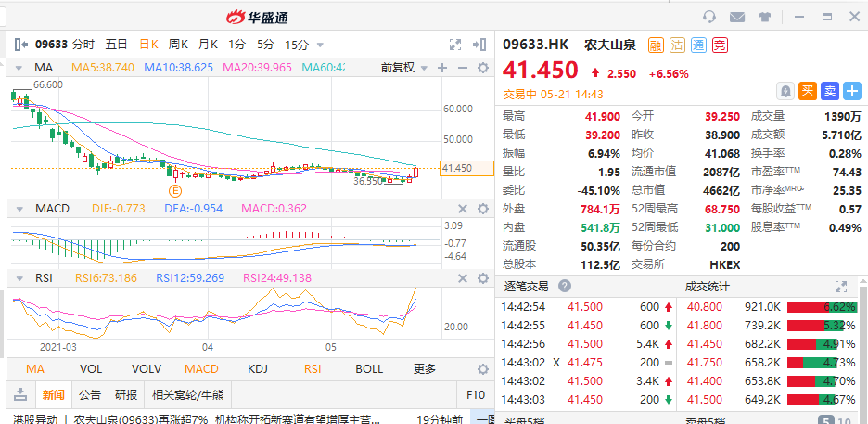868x424 pixels.
Task: Click the 通 stock connect badge
Action: [698, 45]
